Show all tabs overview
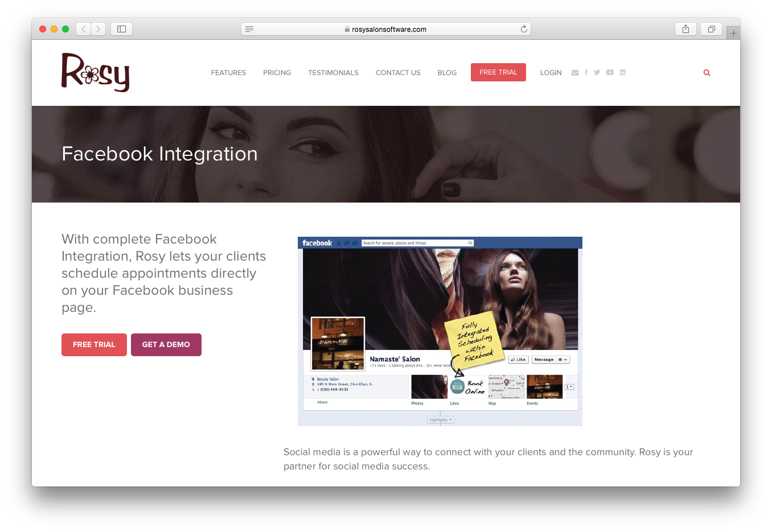The height and width of the screenshot is (532, 772). point(711,29)
